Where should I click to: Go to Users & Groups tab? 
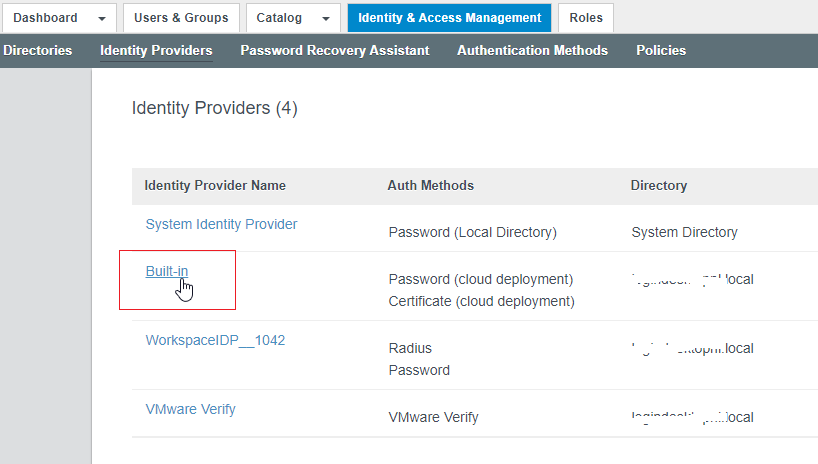point(181,18)
